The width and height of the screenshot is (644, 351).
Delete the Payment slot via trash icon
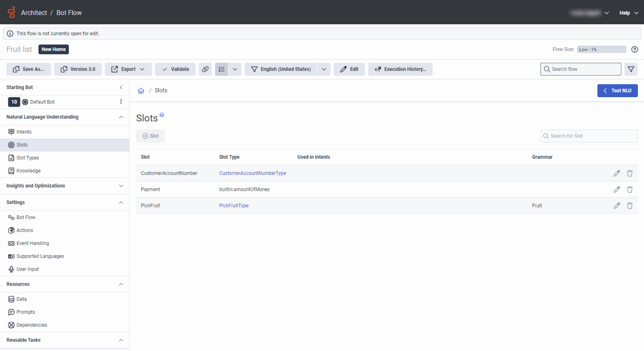point(629,189)
